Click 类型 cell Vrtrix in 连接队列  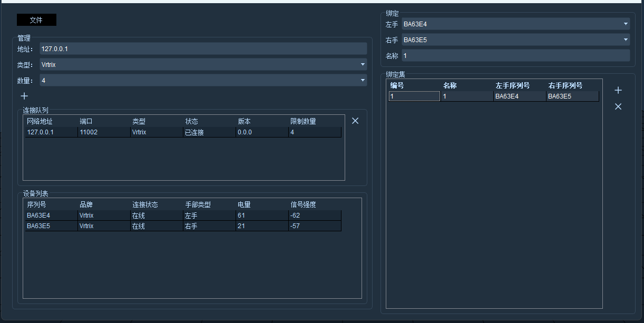[x=157, y=132]
